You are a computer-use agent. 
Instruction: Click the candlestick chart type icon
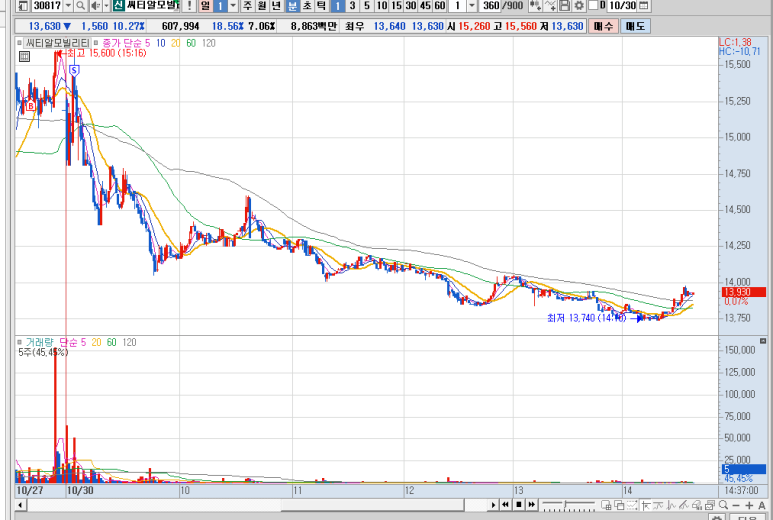pos(536,5)
